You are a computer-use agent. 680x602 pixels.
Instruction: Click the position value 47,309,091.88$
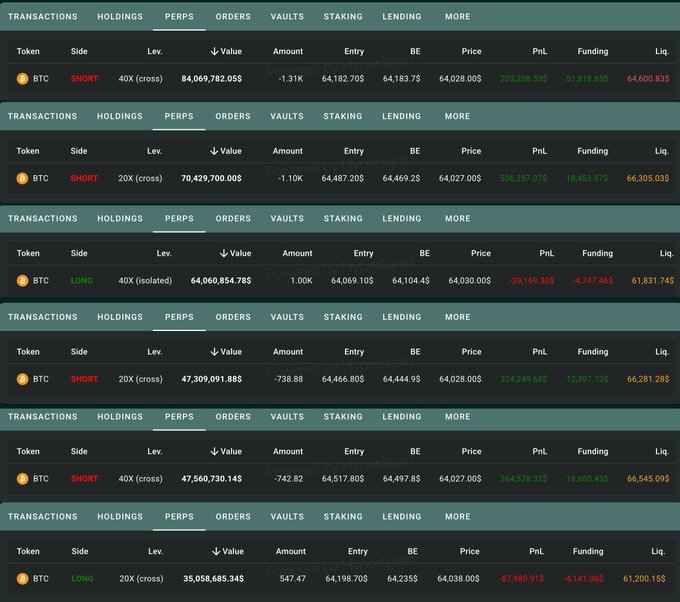click(212, 379)
